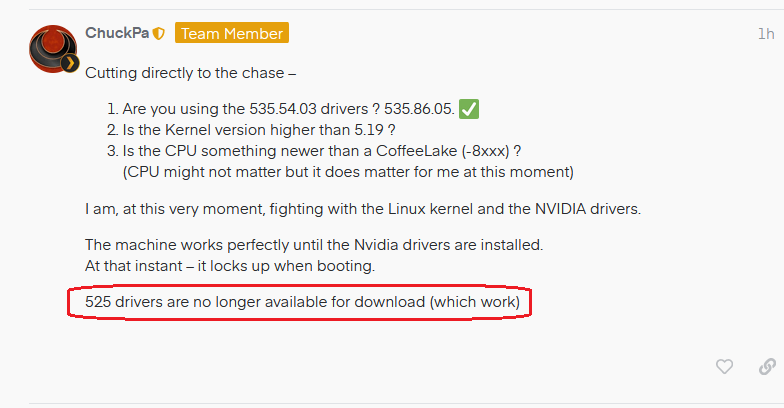This screenshot has height=408, width=784.
Task: Click the "locks up when booting" line
Action: 230,266
